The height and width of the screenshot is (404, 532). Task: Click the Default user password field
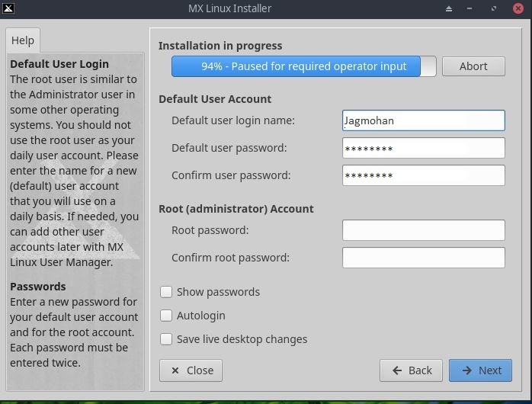coord(424,148)
